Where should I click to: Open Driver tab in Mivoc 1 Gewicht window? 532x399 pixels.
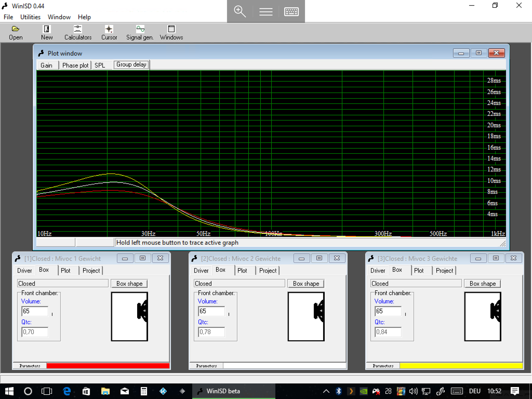click(x=24, y=270)
